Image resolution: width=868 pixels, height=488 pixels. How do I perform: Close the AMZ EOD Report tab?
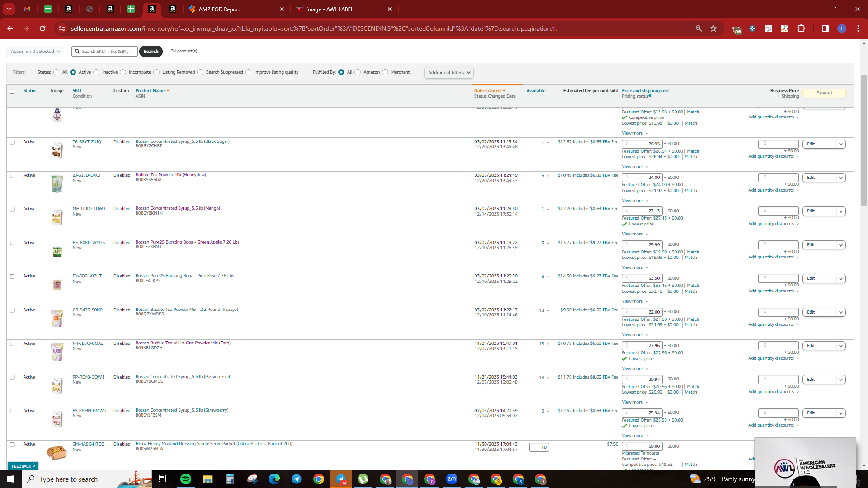[282, 9]
